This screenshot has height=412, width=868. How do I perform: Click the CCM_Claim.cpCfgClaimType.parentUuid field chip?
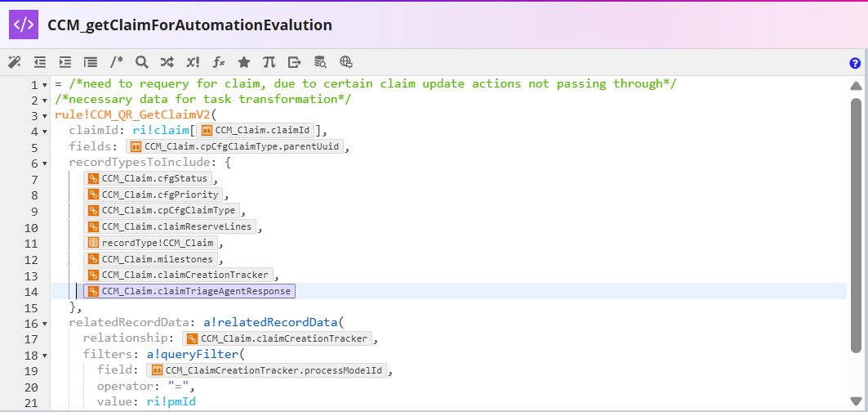click(235, 147)
